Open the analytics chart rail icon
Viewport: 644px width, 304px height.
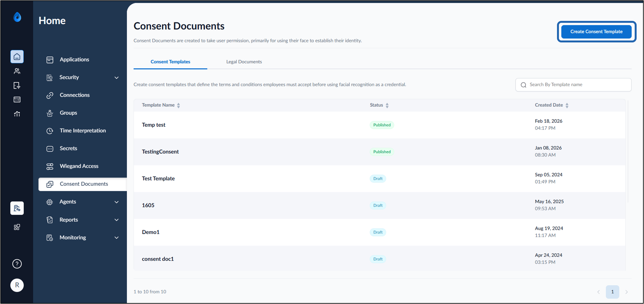coord(17,114)
